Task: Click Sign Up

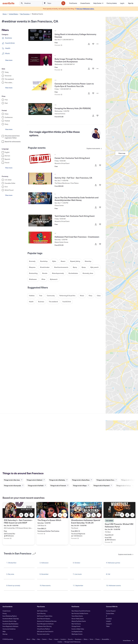Action: (x=130, y=3)
